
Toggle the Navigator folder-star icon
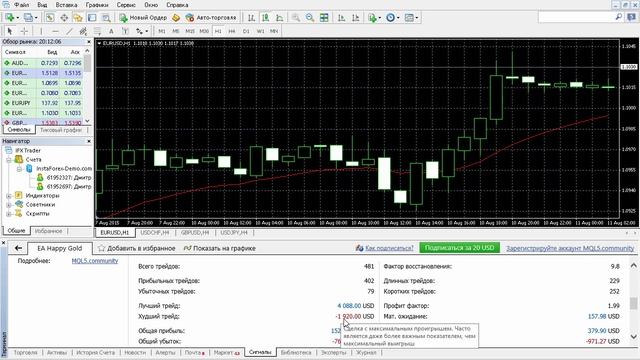(x=78, y=18)
